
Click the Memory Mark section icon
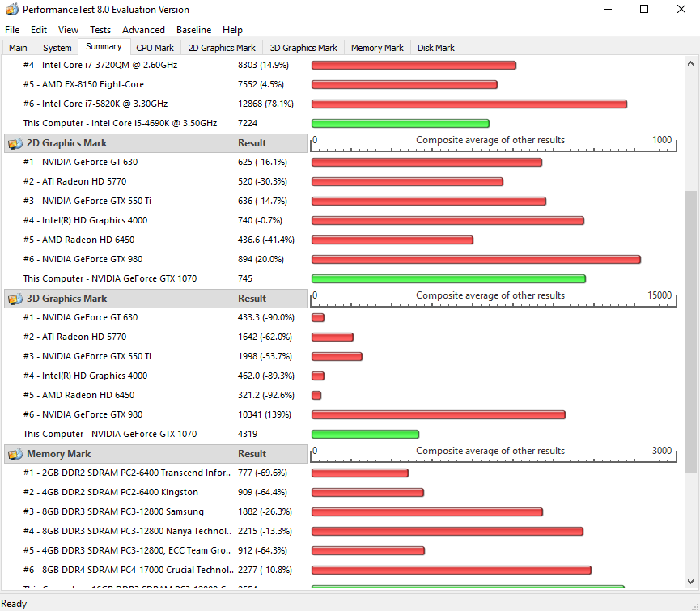point(15,454)
